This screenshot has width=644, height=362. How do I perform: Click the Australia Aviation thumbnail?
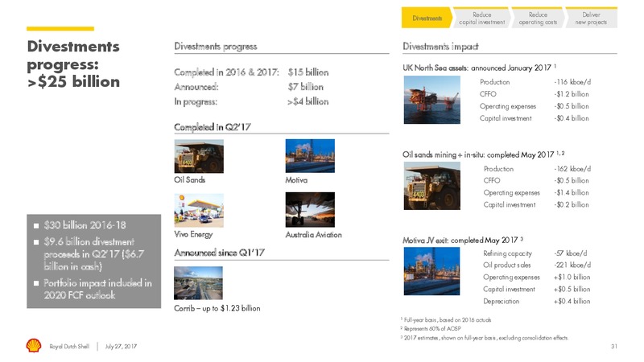click(310, 210)
